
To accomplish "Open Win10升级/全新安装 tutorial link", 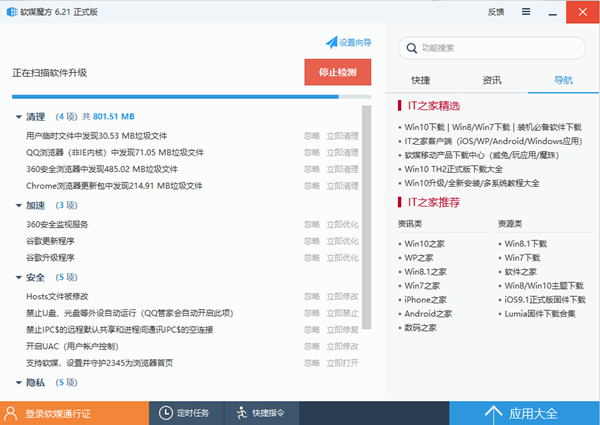I will tap(472, 183).
